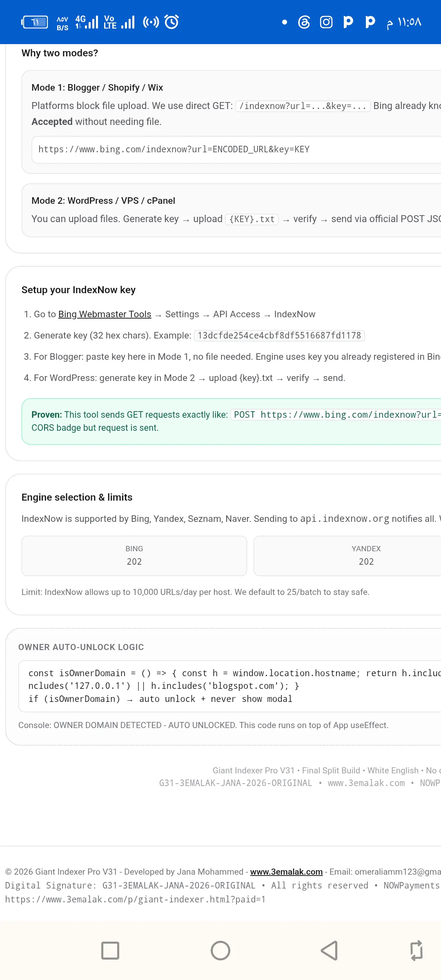Click the {KEY}.txt code snippet
441x980 pixels.
pyautogui.click(x=252, y=219)
